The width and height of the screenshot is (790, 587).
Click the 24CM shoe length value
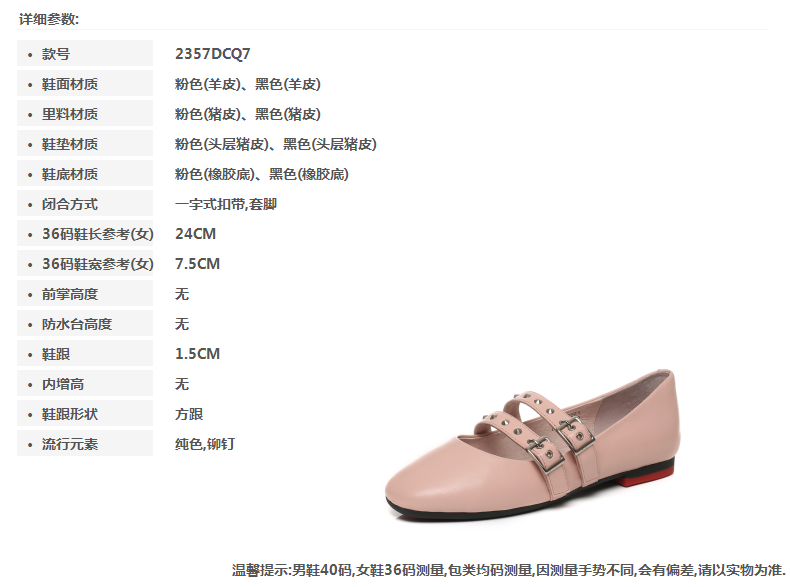(195, 234)
